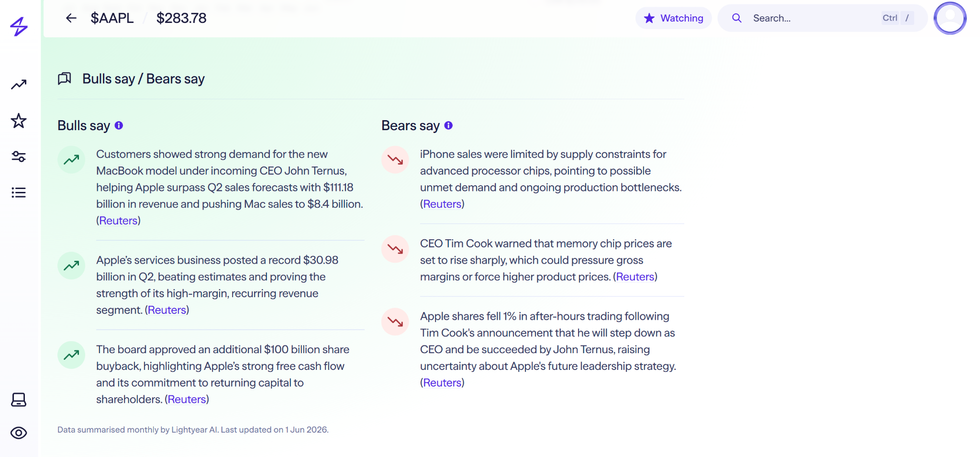Toggle the eye visibility icon in sidebar
This screenshot has height=457, width=980.
(x=19, y=433)
